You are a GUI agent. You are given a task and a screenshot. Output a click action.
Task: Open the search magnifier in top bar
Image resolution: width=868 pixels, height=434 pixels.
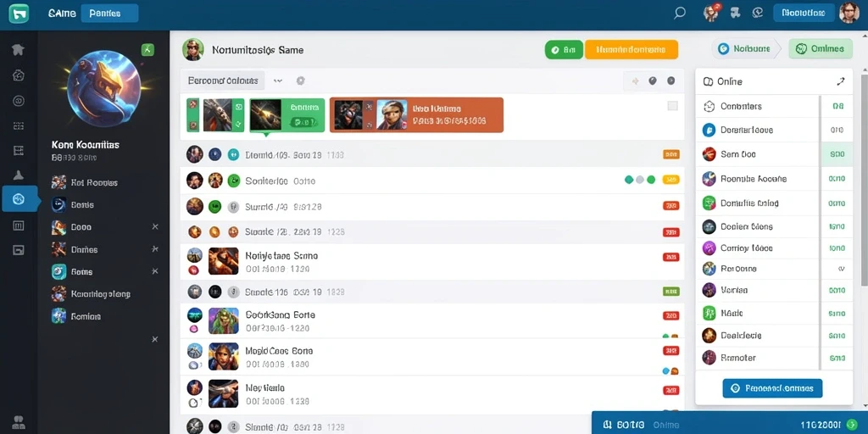click(679, 14)
